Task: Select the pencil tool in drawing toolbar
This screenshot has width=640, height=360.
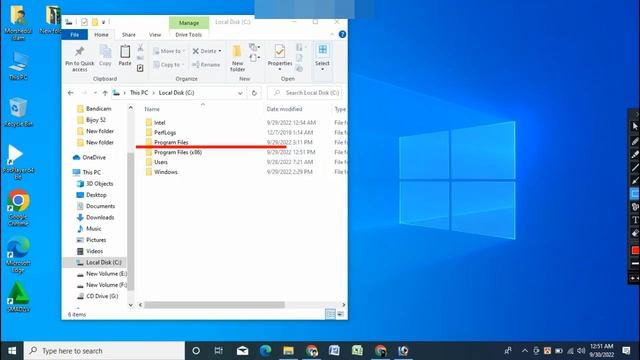Action: pyautogui.click(x=635, y=141)
